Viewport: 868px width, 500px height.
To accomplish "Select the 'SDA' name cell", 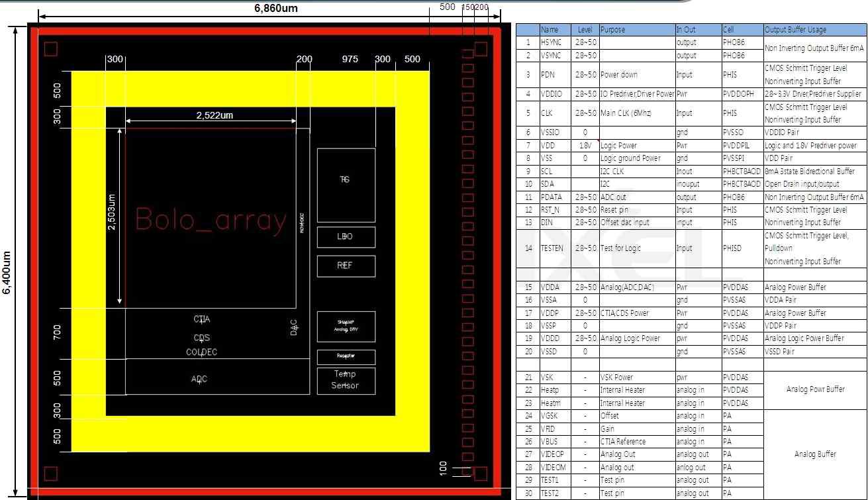I will tap(555, 184).
